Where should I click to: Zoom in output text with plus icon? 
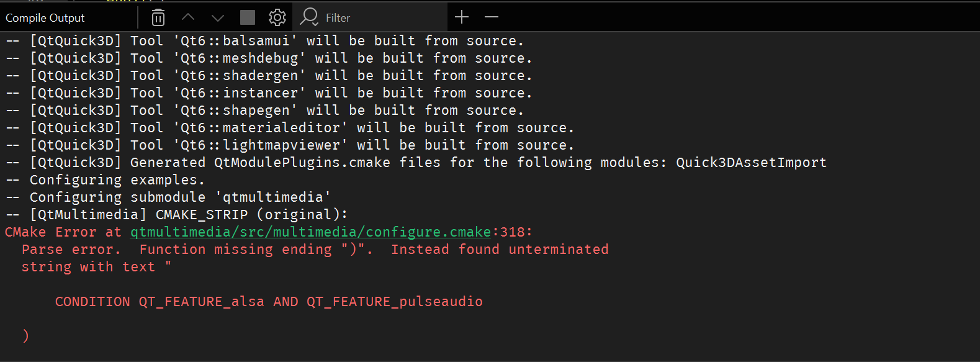[x=462, y=17]
